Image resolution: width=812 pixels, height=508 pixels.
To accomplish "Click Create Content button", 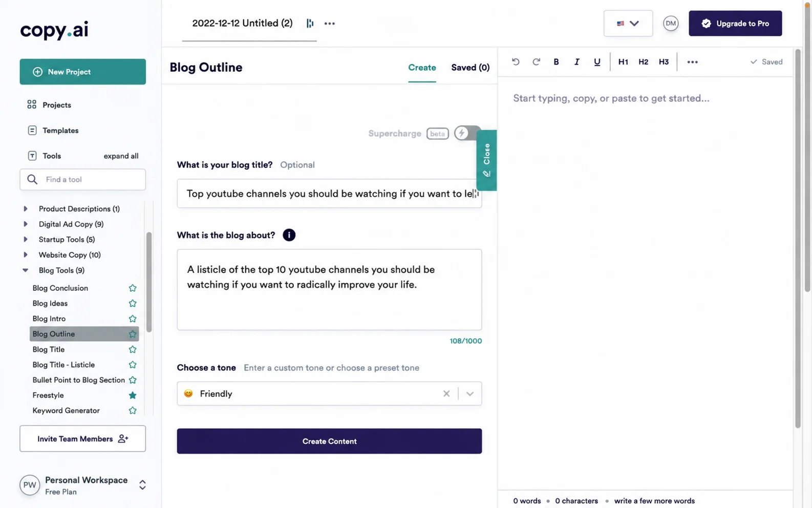I will pos(329,441).
